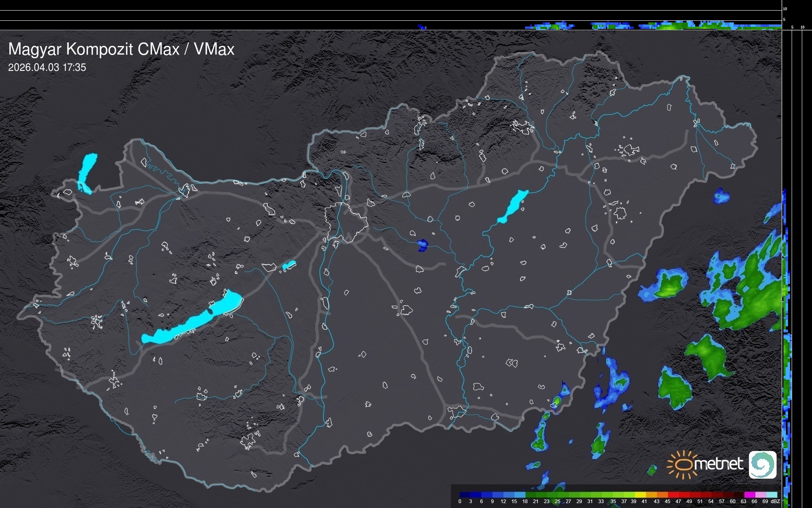Select the bright red 45 dBZ swatch

[x=674, y=495]
